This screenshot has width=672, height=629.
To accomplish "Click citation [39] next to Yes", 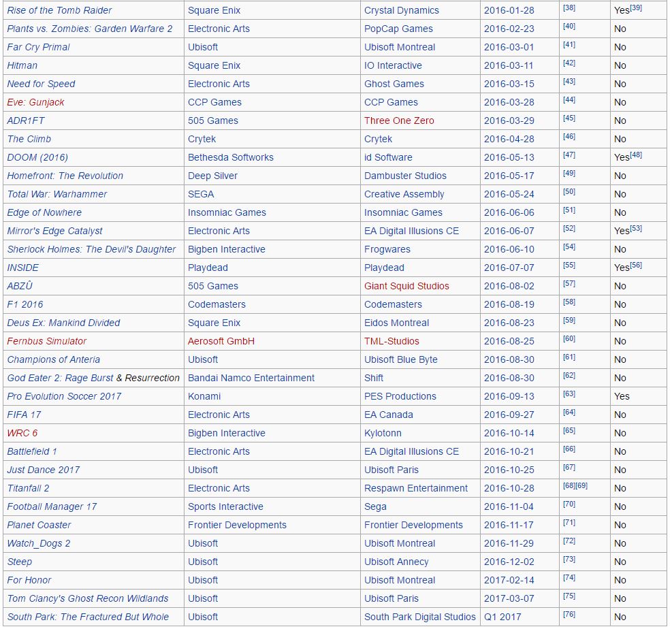I will tap(636, 8).
